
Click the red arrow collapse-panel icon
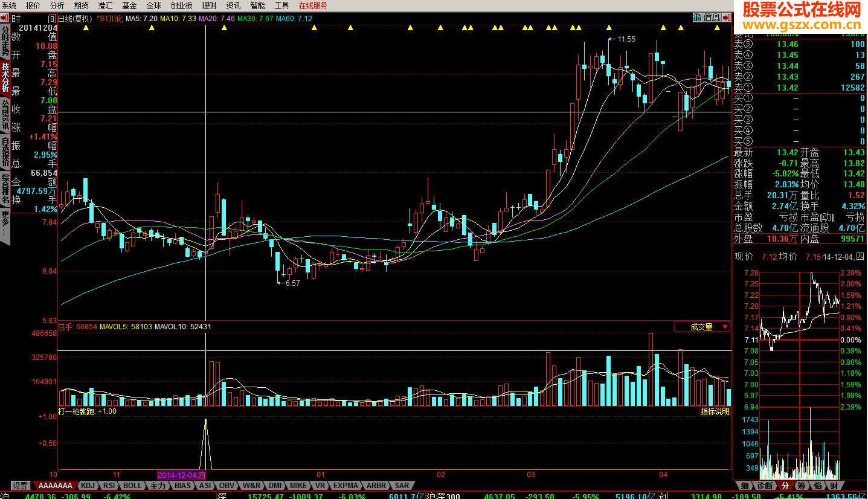pos(727,18)
